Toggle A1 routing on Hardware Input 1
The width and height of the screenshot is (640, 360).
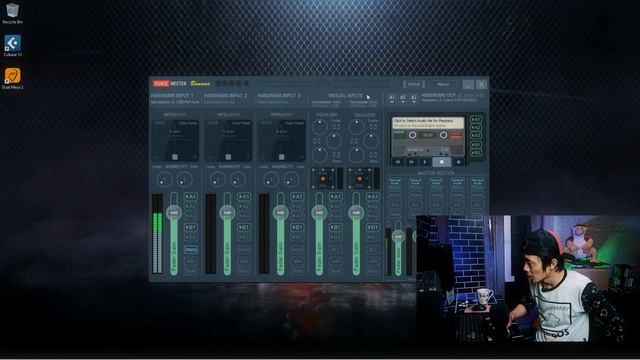pyautogui.click(x=191, y=196)
